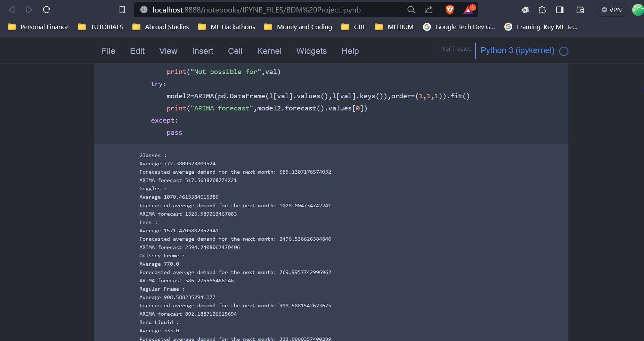Open the Help menu

coord(350,51)
